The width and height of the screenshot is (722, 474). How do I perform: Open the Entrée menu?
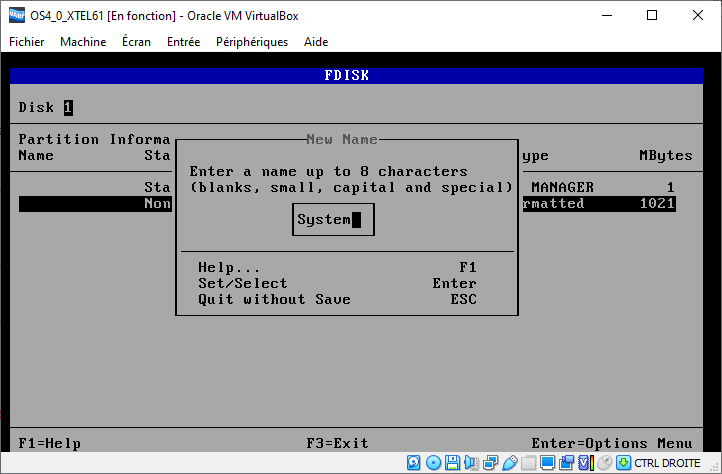(x=183, y=42)
